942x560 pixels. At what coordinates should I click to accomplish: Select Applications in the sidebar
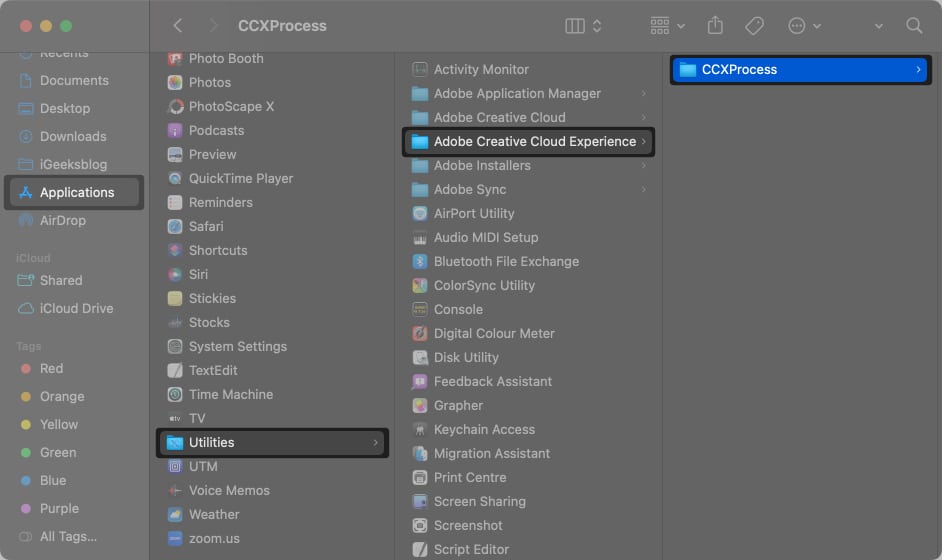(74, 192)
